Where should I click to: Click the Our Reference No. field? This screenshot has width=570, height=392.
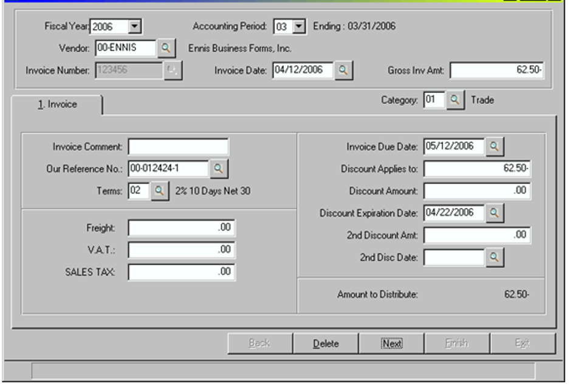pos(168,169)
